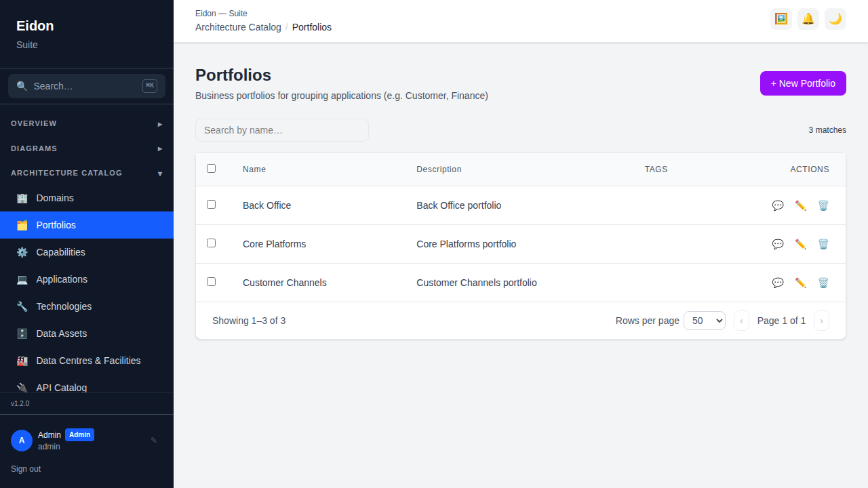Viewport: 868px width, 488px height.
Task: Click the New Portfolio button
Action: 803,83
